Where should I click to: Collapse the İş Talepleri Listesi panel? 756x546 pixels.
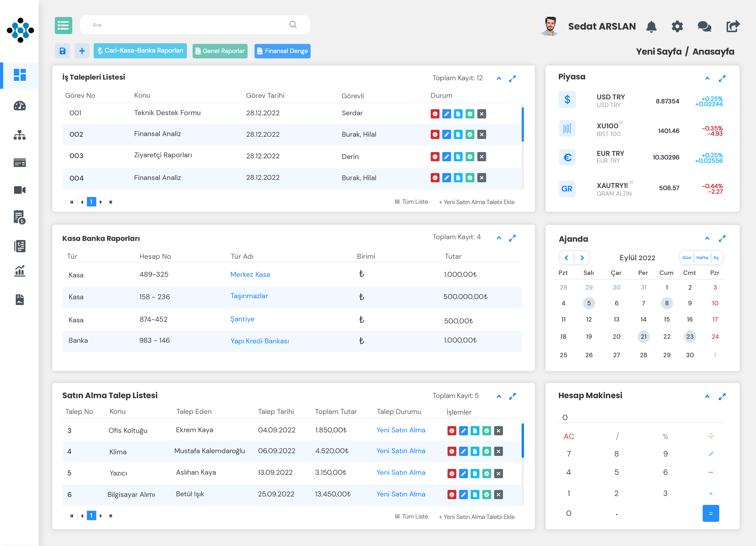(499, 79)
